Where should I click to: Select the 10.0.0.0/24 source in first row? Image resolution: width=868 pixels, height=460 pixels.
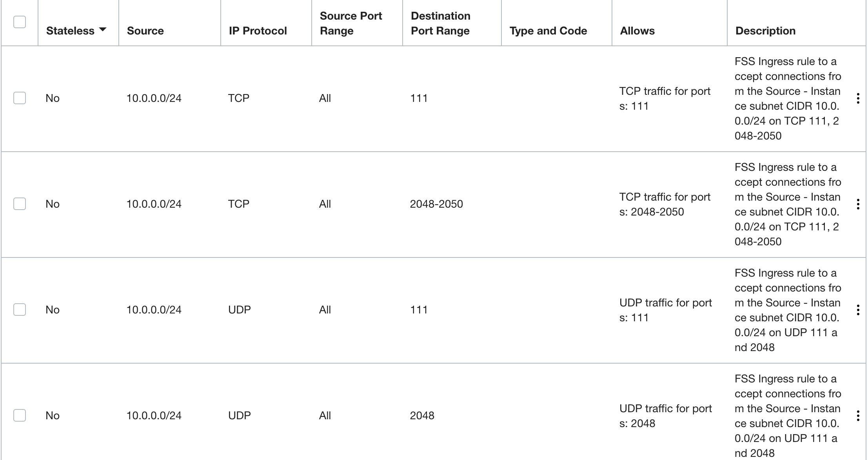(154, 98)
